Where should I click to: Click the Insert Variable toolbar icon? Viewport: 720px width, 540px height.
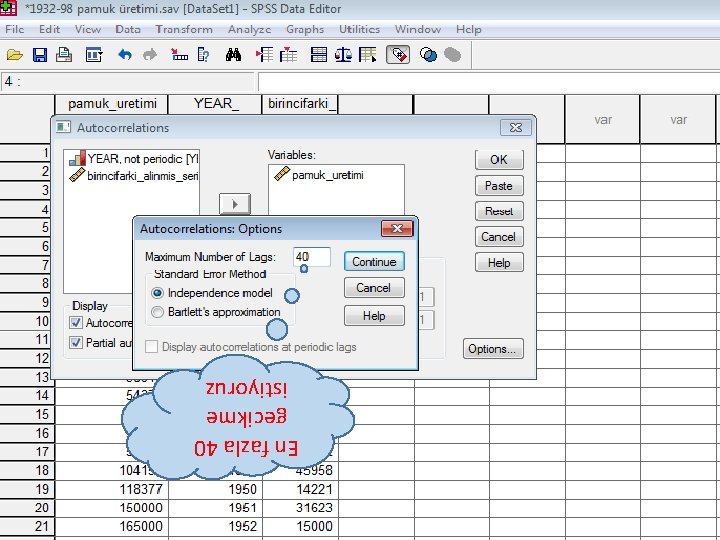(x=288, y=55)
